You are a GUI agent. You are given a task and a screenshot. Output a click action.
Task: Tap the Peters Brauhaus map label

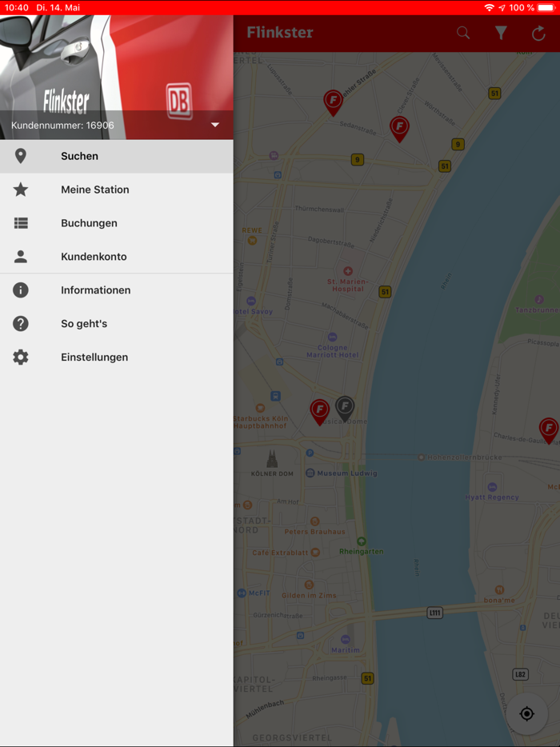[x=314, y=532]
